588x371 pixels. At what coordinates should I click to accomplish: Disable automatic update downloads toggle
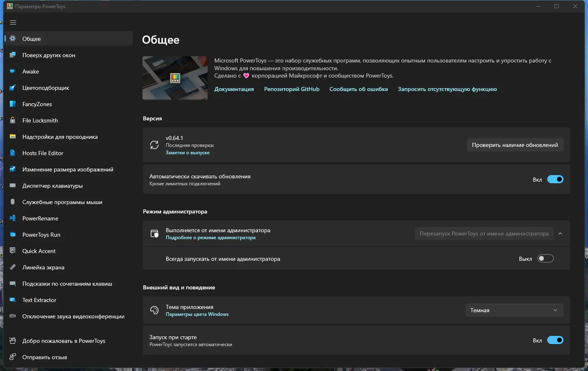[x=555, y=180]
